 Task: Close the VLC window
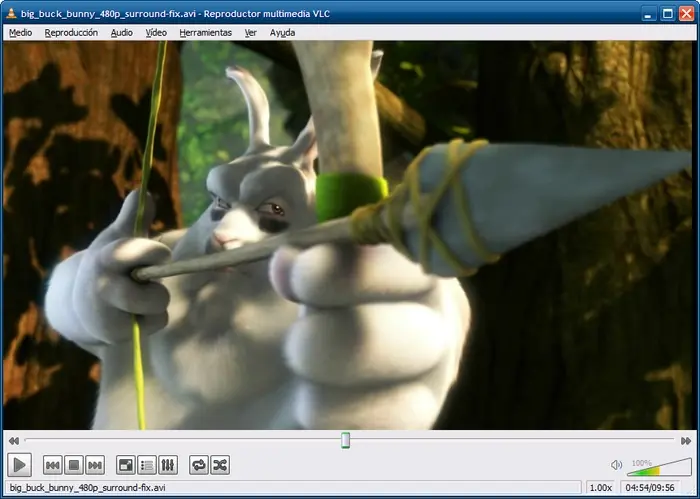pos(687,14)
